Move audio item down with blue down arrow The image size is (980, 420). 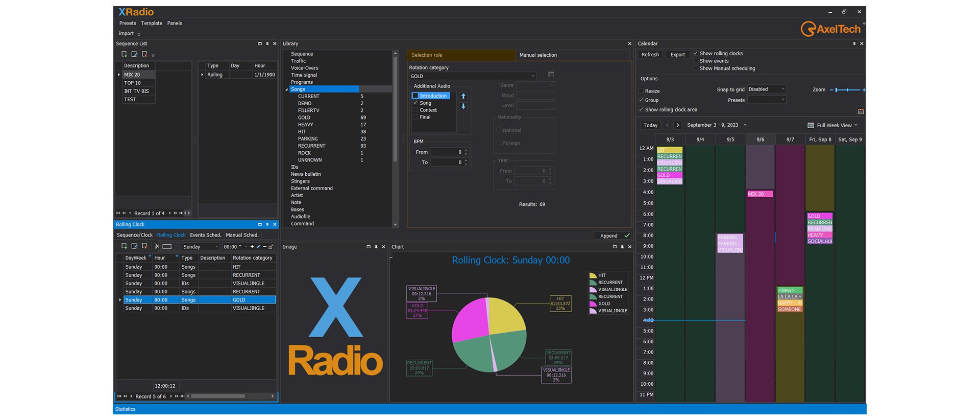463,106
